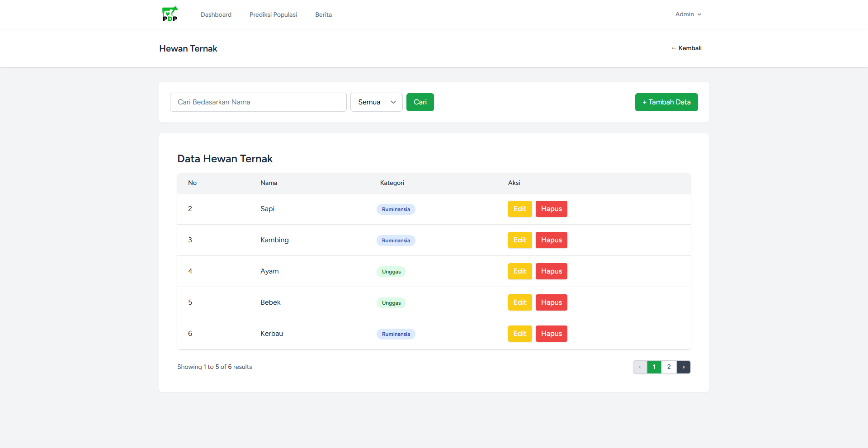Click the Tambah Data button
This screenshot has width=868, height=448.
[666, 102]
